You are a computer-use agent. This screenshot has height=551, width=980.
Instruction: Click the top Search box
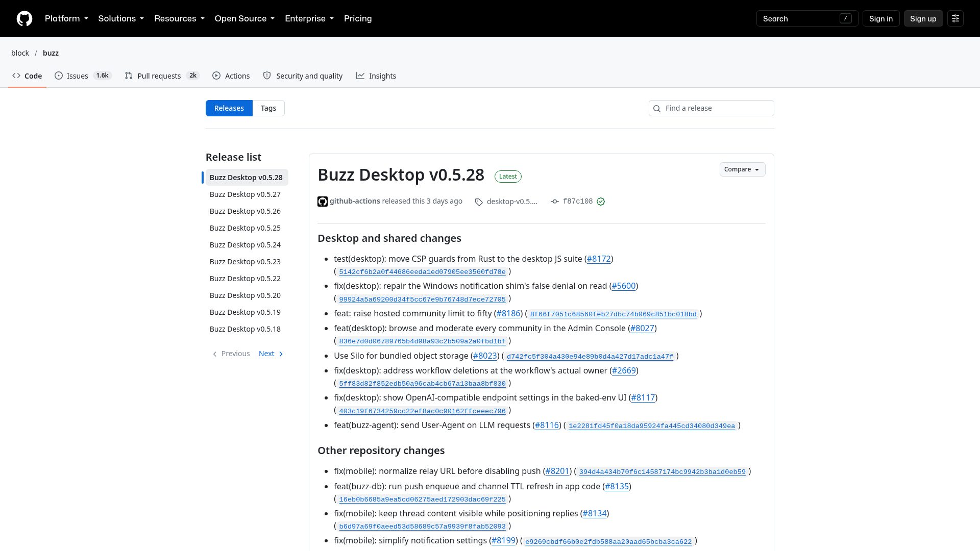coord(807,19)
